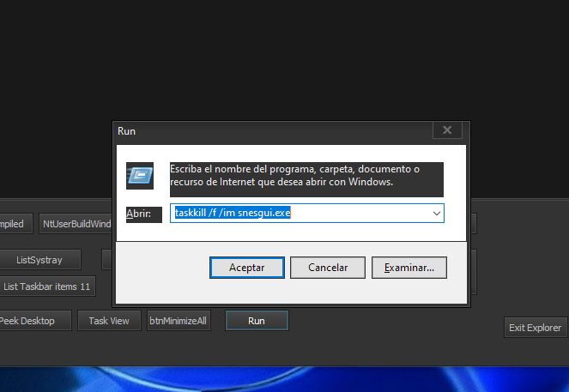Click the ListSystray button
Screen dimensions: 569x392
pos(39,260)
